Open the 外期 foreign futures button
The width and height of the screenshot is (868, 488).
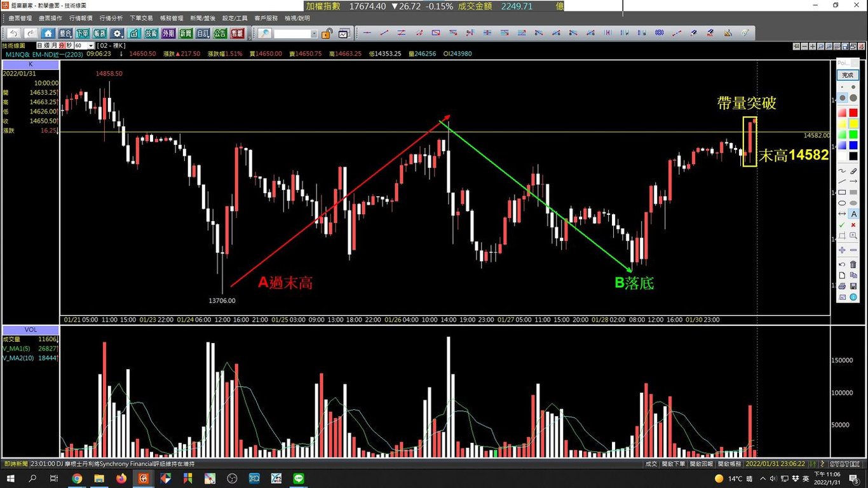pyautogui.click(x=168, y=33)
